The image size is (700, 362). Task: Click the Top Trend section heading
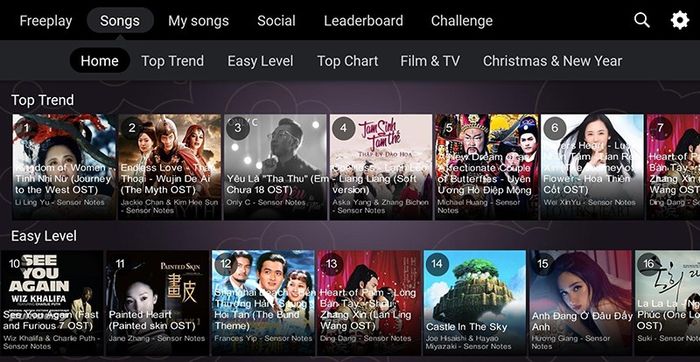tap(42, 100)
